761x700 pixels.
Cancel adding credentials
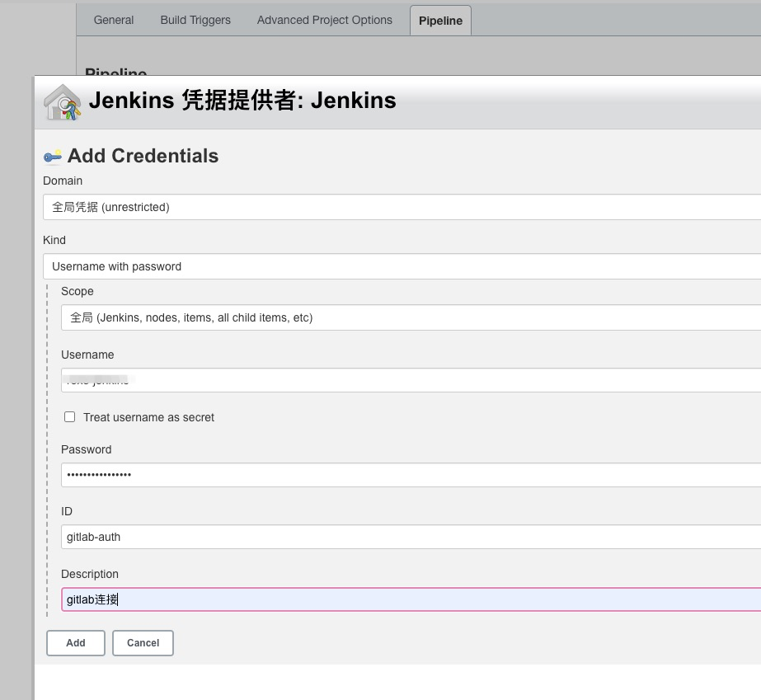pyautogui.click(x=143, y=643)
